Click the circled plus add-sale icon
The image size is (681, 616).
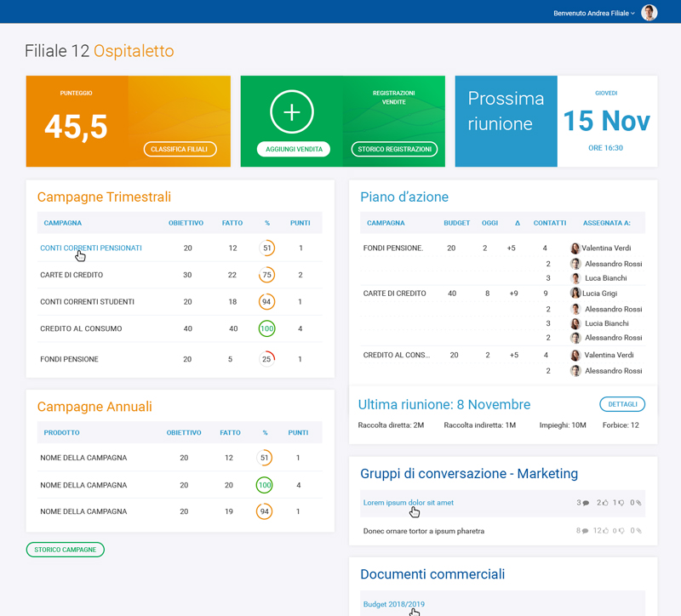coord(291,112)
